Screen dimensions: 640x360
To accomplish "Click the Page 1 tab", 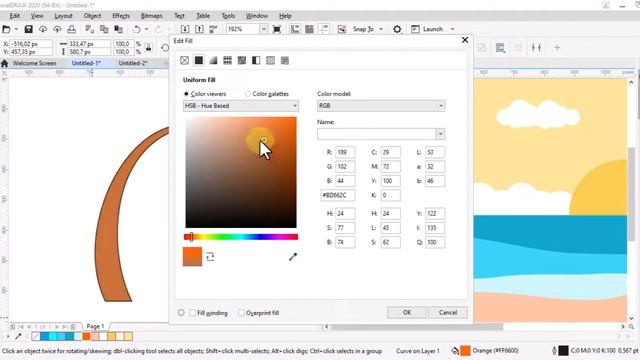I will click(x=95, y=326).
